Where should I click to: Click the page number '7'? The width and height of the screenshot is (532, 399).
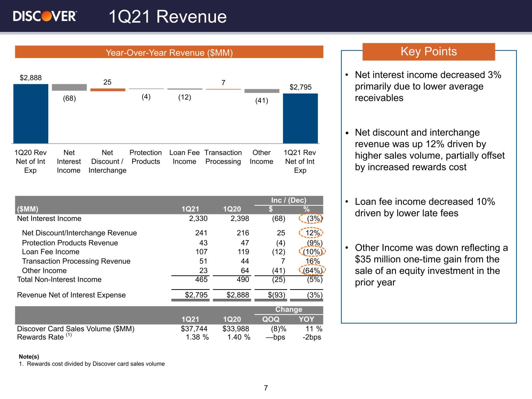(266, 388)
